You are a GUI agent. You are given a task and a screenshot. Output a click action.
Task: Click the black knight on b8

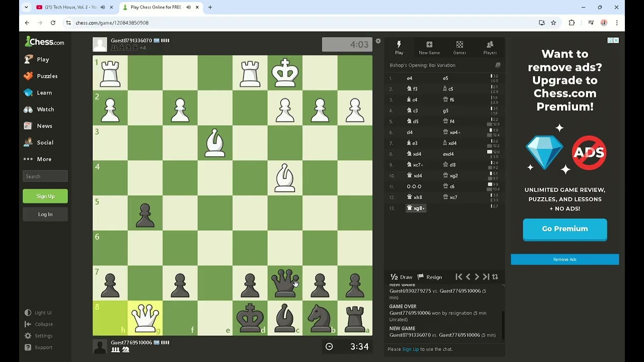[320, 318]
